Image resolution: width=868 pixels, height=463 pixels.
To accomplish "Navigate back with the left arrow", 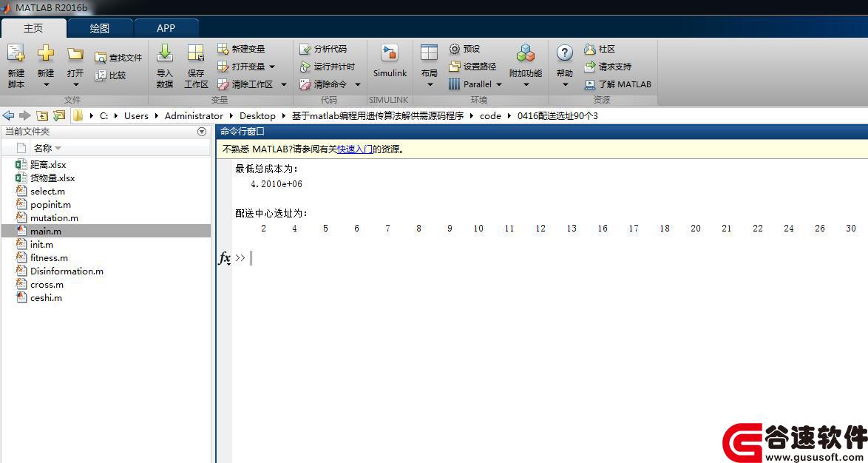I will point(8,115).
